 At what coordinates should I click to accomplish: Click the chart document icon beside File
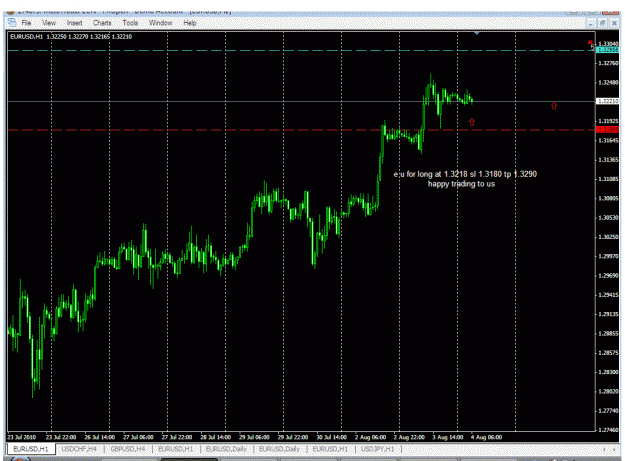click(x=12, y=22)
